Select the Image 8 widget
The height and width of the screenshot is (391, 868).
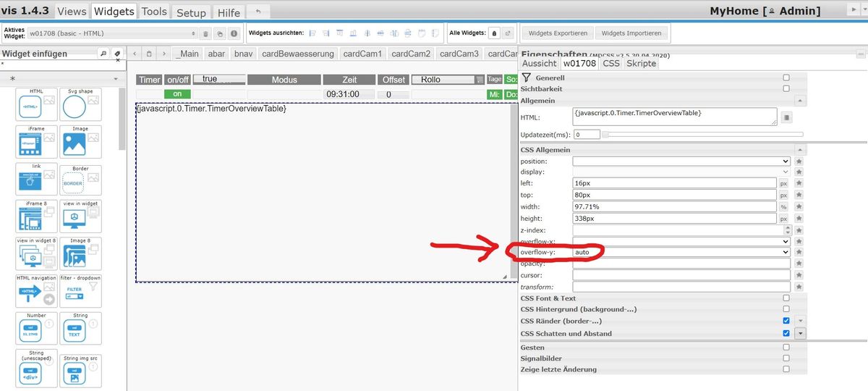coord(80,253)
